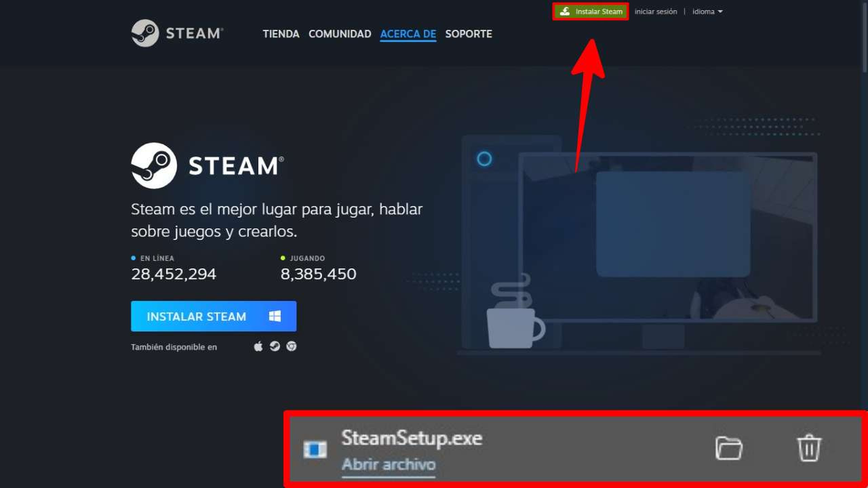Choose the Chrome OS download icon
Image resolution: width=868 pixels, height=488 pixels.
(x=291, y=346)
